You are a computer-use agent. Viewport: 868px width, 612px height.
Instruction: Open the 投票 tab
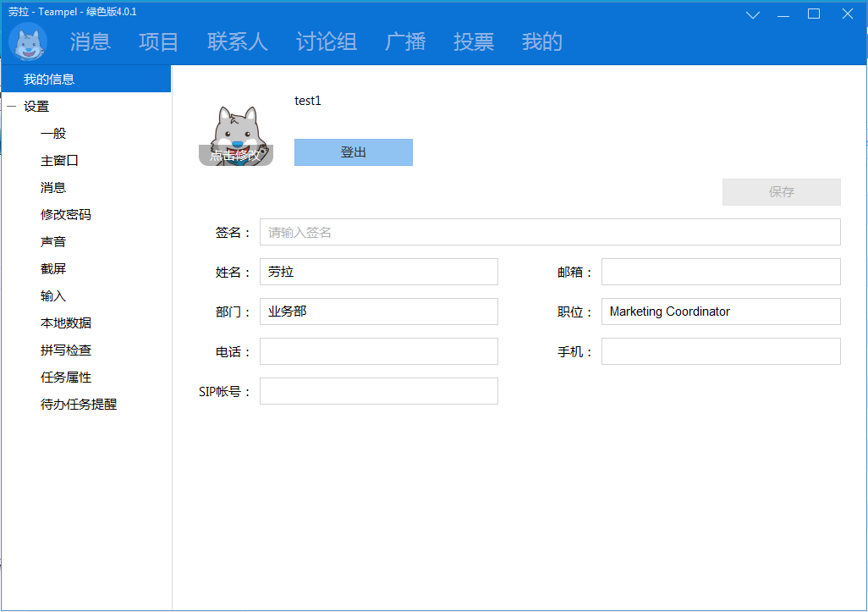point(474,41)
